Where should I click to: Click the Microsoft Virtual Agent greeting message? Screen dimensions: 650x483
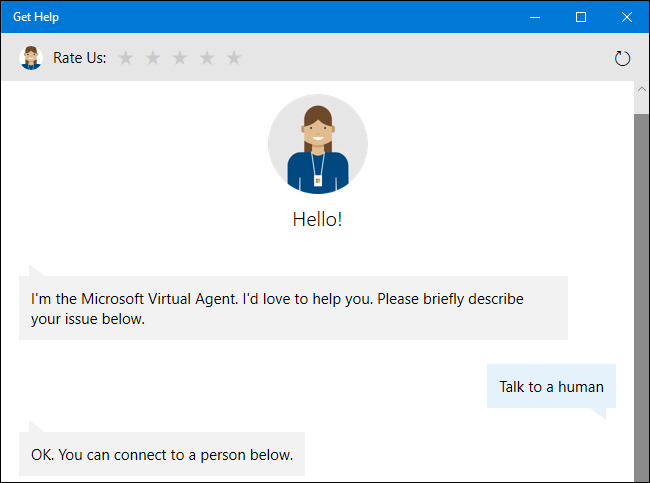coord(292,308)
